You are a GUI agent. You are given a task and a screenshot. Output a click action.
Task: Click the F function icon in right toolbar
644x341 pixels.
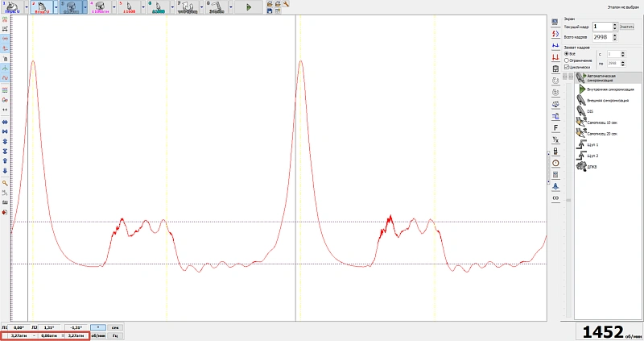tap(555, 128)
